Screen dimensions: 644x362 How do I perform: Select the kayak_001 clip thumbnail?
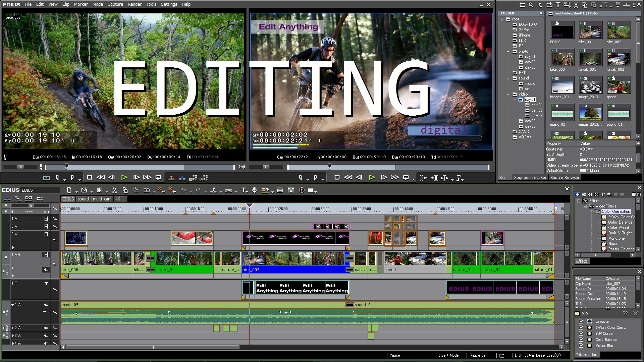click(x=590, y=59)
